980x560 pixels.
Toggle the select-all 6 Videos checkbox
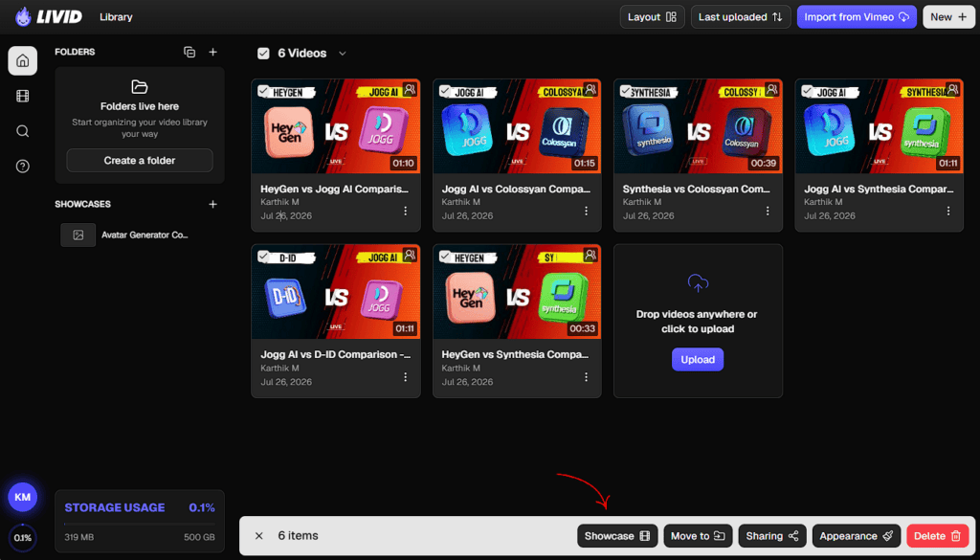[263, 54]
